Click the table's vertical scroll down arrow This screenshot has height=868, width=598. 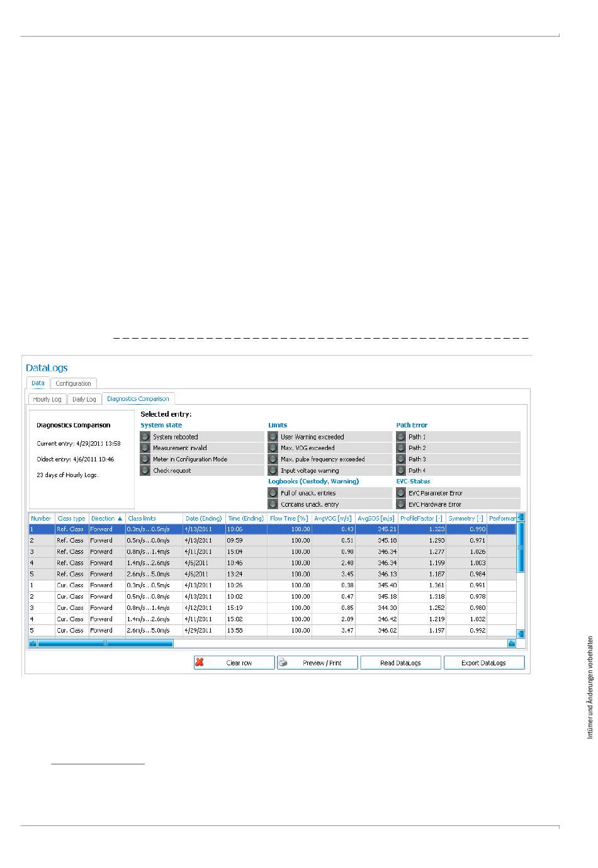pyautogui.click(x=521, y=634)
